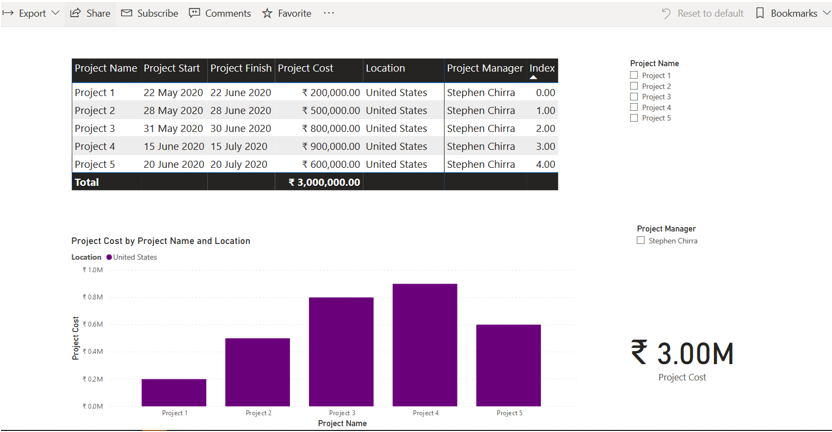Open Subscribe option in toolbar
The height and width of the screenshot is (432, 832).
point(158,13)
